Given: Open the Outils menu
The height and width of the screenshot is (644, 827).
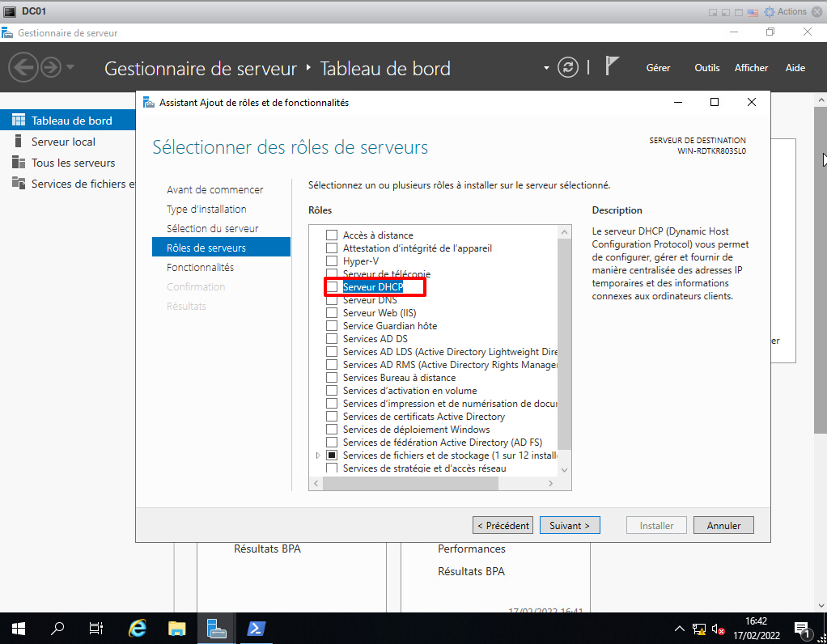Looking at the screenshot, I should coord(706,68).
